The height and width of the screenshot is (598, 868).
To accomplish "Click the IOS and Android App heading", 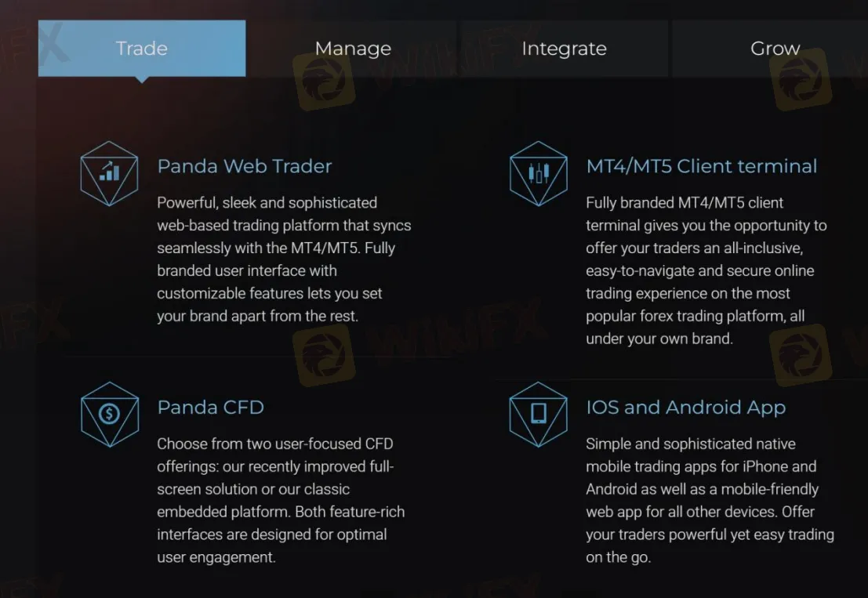I will click(x=685, y=407).
